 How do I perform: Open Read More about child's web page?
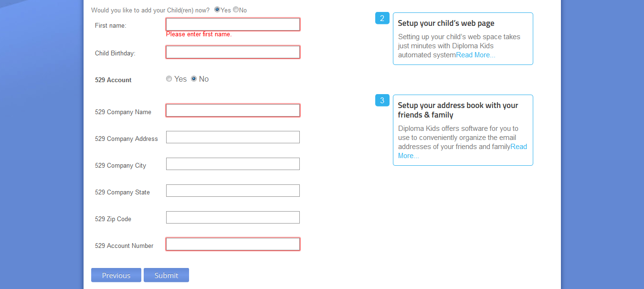(x=475, y=54)
